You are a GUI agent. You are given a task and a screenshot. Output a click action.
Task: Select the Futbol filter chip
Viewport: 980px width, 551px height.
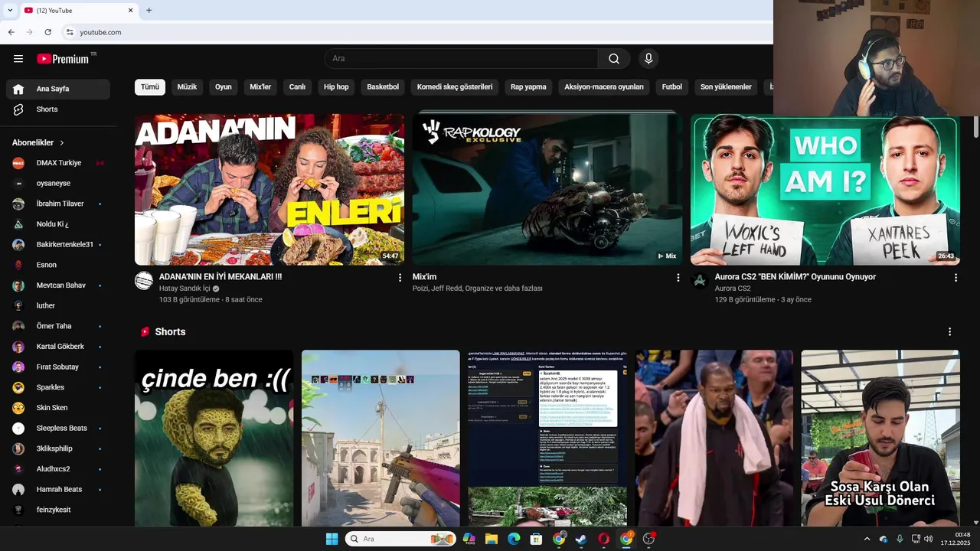tap(672, 87)
